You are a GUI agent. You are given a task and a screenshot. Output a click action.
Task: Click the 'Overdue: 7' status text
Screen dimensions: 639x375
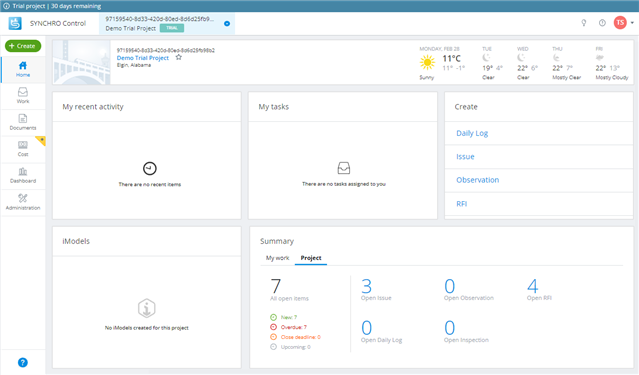[x=293, y=327]
